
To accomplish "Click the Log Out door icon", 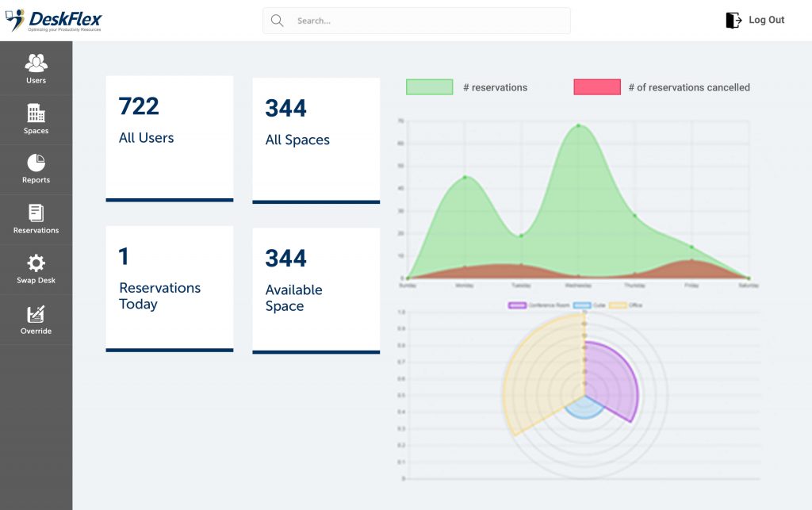I will [x=733, y=21].
